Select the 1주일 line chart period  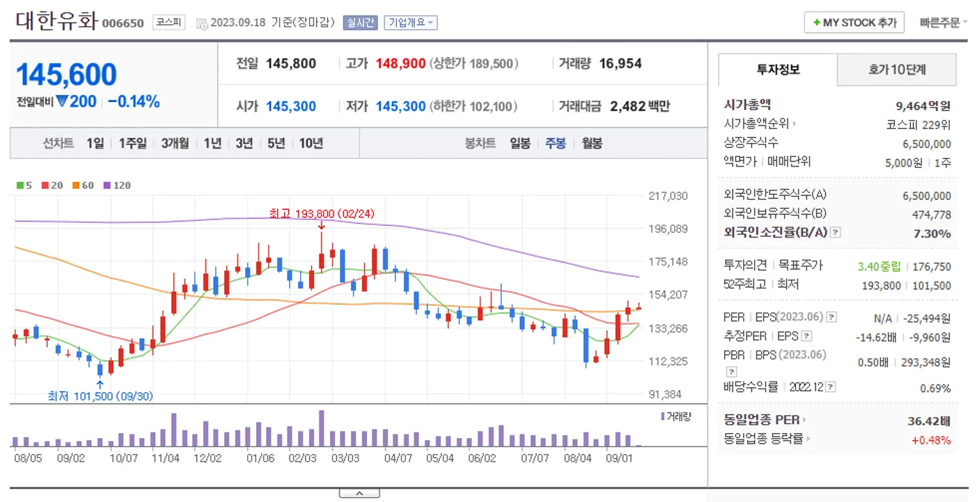tap(133, 143)
